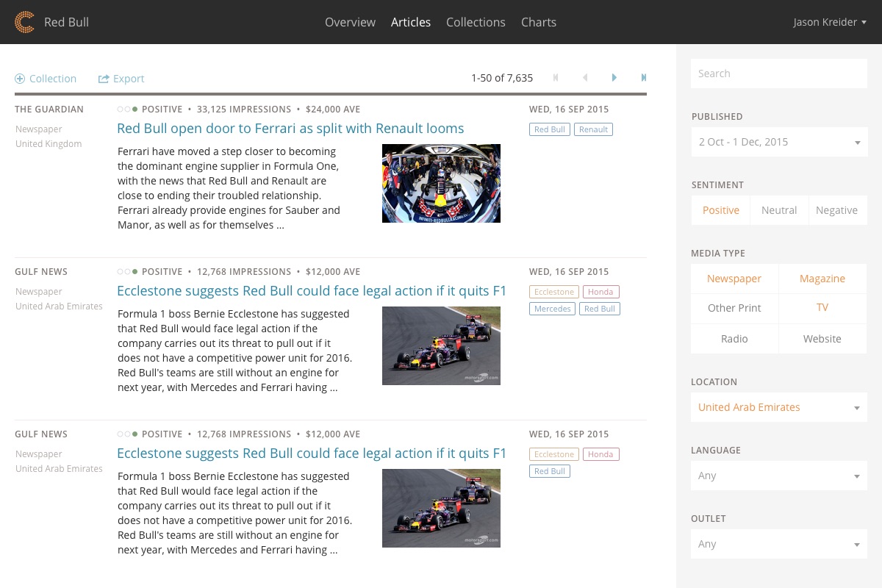Toggle Radio media type
The width and height of the screenshot is (882, 588).
pyautogui.click(x=734, y=339)
